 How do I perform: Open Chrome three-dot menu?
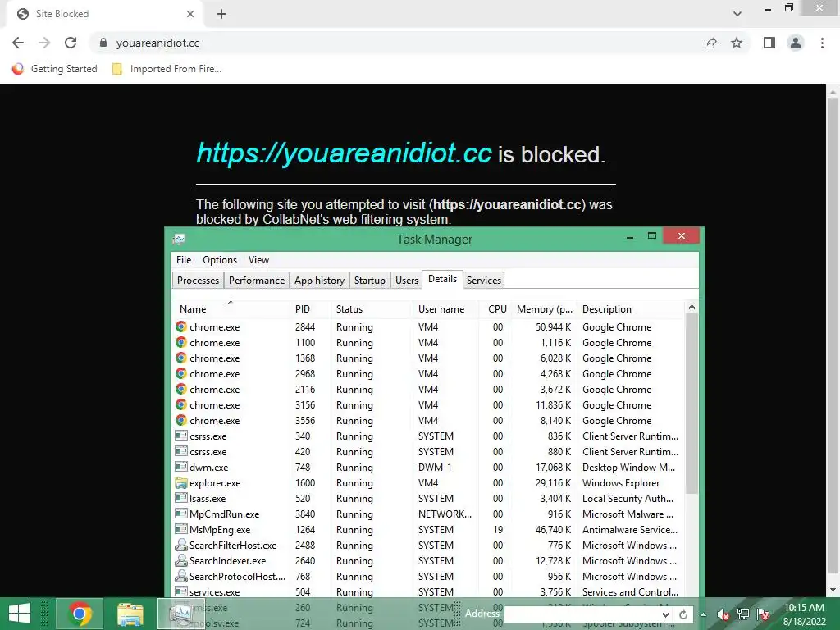point(822,43)
